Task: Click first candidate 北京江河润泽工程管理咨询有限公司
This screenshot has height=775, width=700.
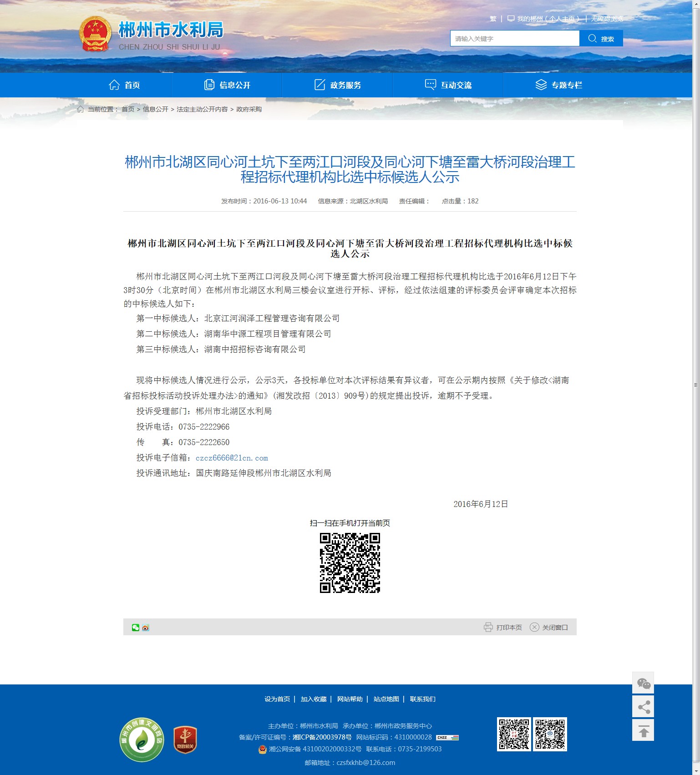Action: click(272, 319)
